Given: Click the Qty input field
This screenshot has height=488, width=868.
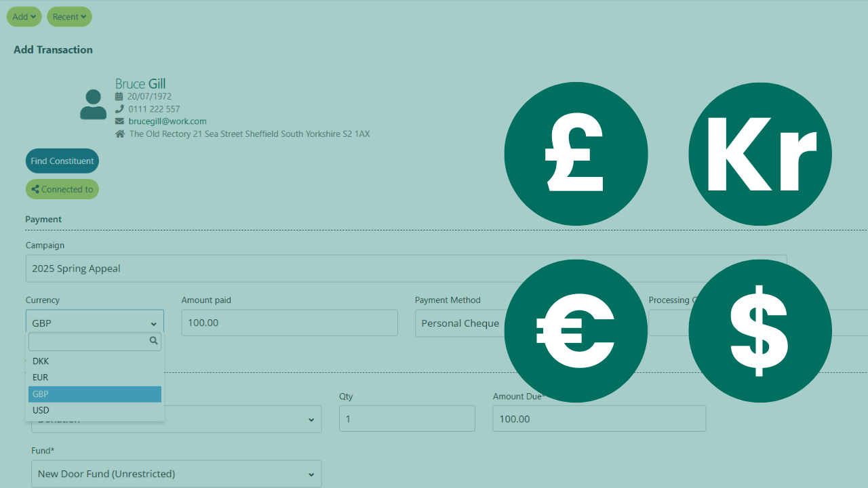Looking at the screenshot, I should pyautogui.click(x=407, y=419).
